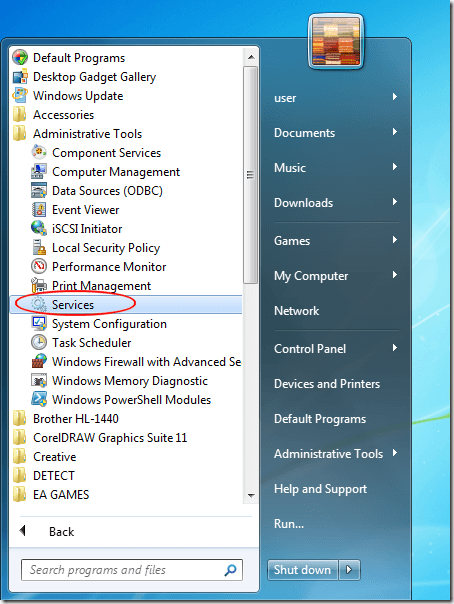The image size is (454, 604).
Task: Click the Computer Management icon
Action: [39, 171]
